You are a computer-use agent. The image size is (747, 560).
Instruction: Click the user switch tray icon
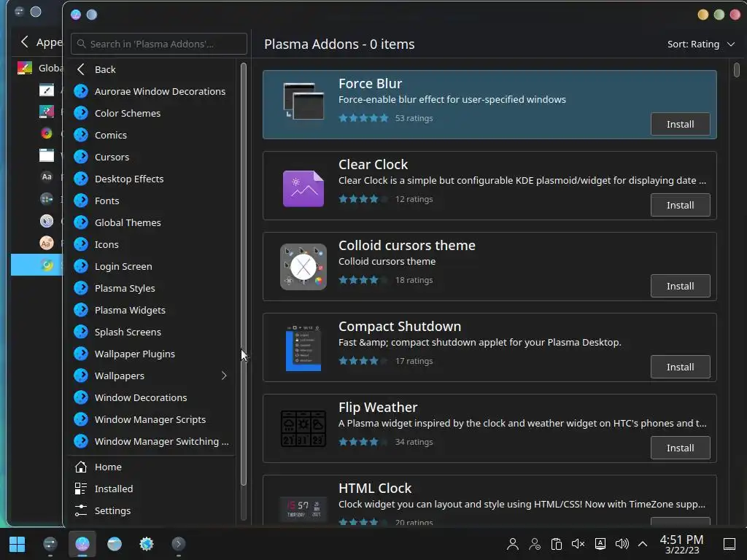[x=535, y=544]
